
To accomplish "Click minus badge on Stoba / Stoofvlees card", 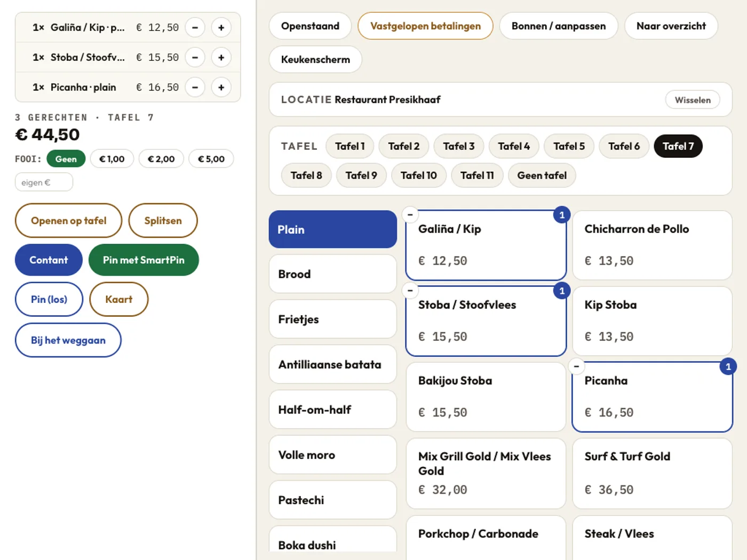I will click(410, 290).
